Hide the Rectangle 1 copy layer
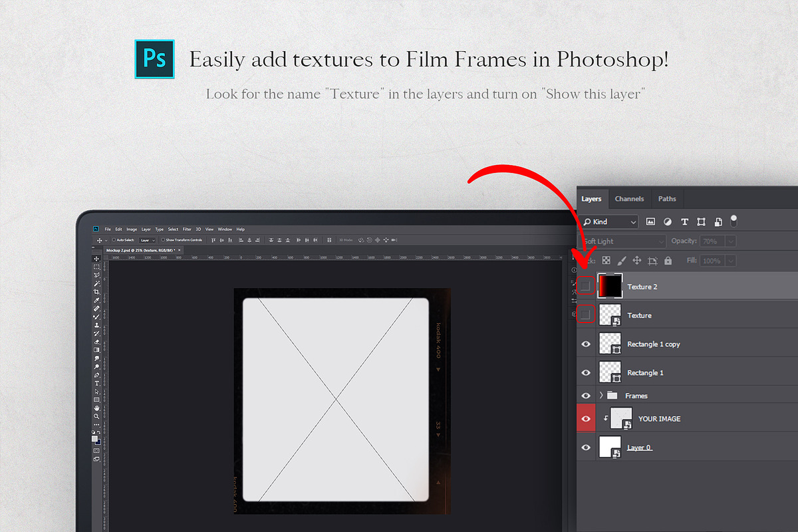Screen dimensions: 798x532 (x=586, y=344)
